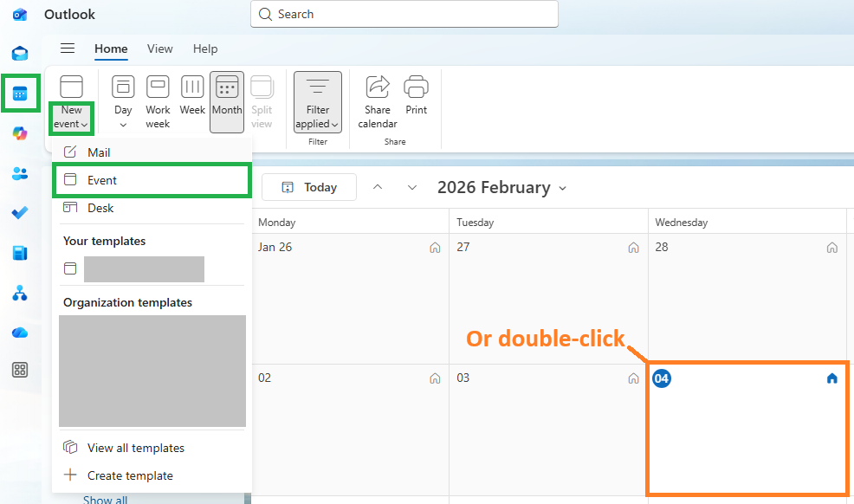Screen dimensions: 854x504
Task: Toggle work location icon on 27
Action: [633, 248]
